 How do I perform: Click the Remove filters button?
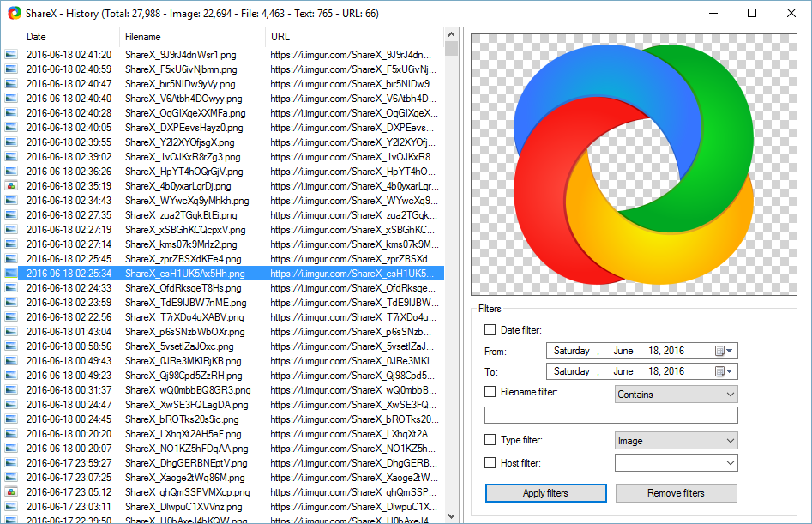pos(676,493)
